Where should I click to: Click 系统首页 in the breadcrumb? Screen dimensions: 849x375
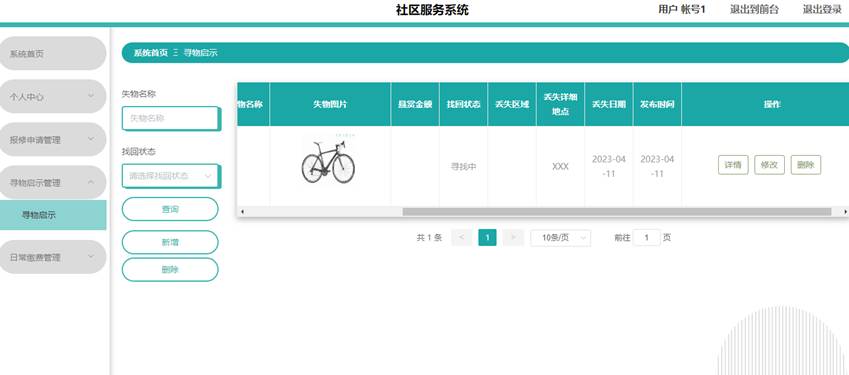point(151,52)
